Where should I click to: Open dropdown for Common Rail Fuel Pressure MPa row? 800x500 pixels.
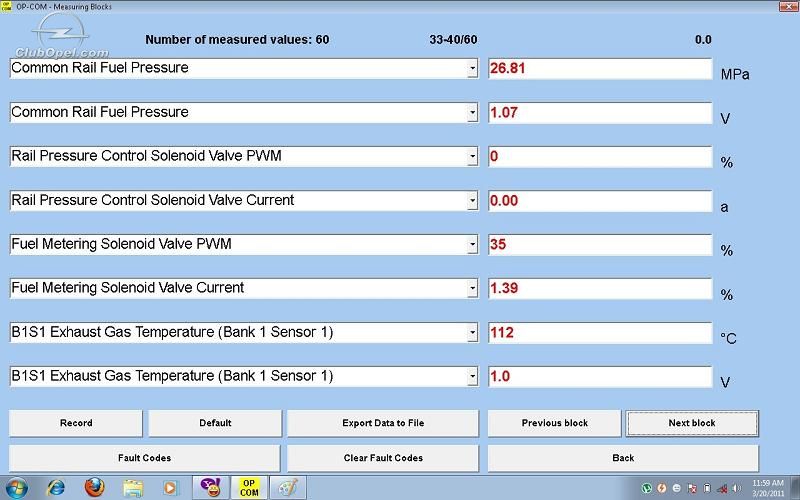point(472,68)
